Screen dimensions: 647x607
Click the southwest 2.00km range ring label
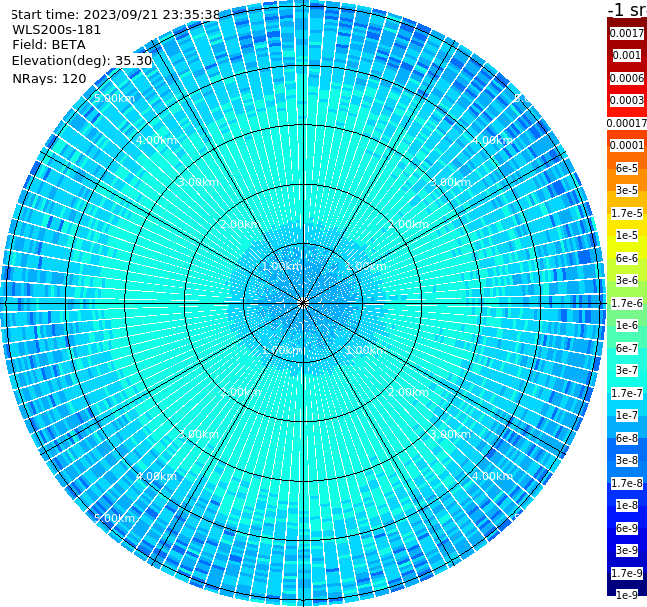point(241,392)
